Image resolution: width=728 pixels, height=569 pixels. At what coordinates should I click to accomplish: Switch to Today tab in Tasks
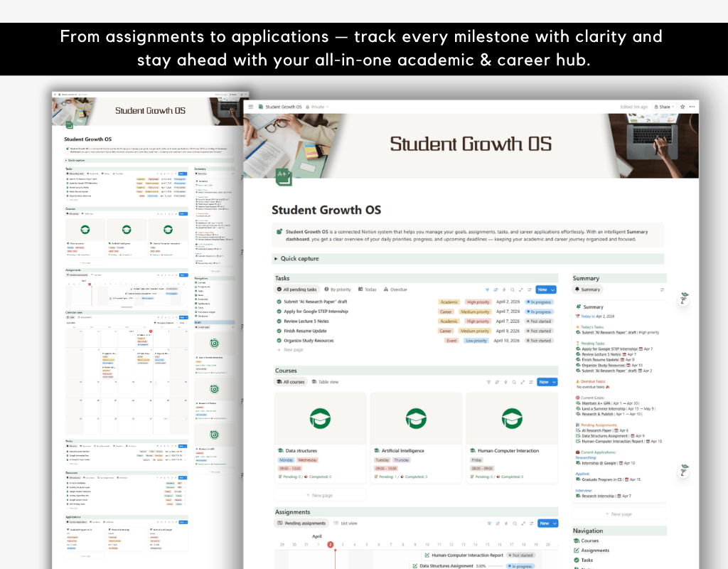(368, 289)
